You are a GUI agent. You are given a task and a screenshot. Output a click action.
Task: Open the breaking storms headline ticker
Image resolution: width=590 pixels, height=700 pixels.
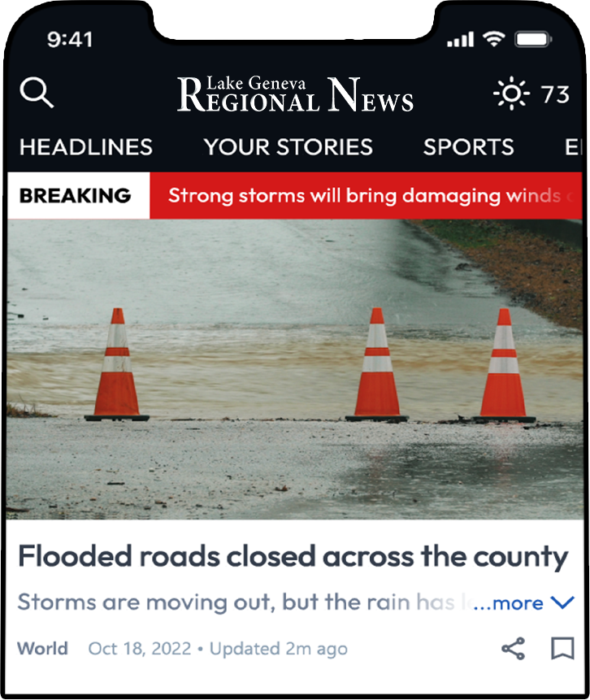[366, 196]
